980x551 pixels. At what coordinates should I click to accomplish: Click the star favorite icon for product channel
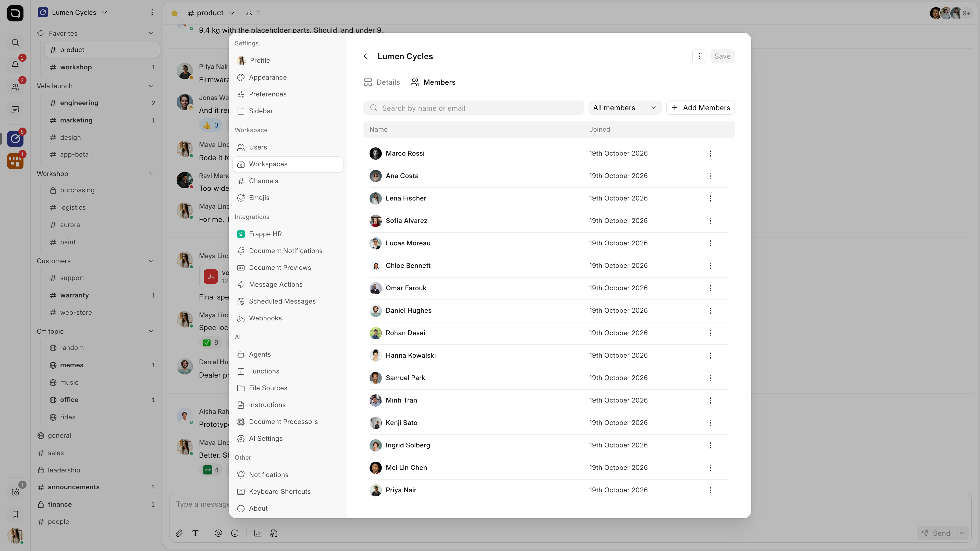click(175, 13)
